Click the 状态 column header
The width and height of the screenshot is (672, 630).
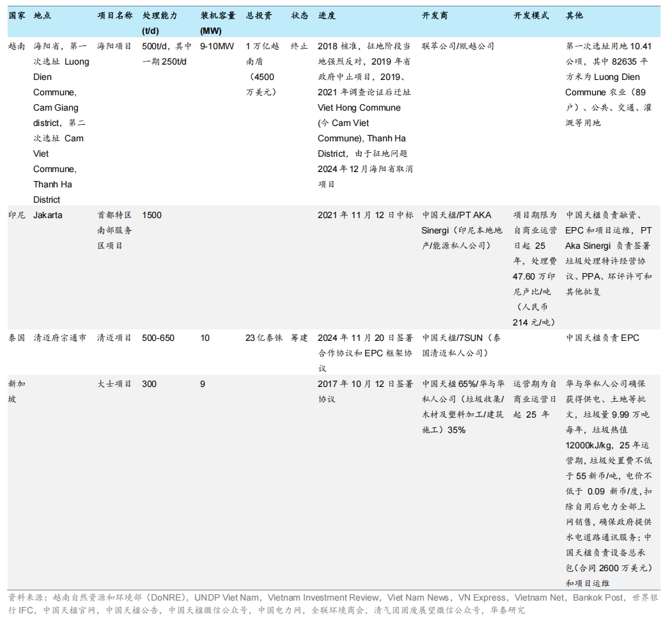[x=300, y=15]
